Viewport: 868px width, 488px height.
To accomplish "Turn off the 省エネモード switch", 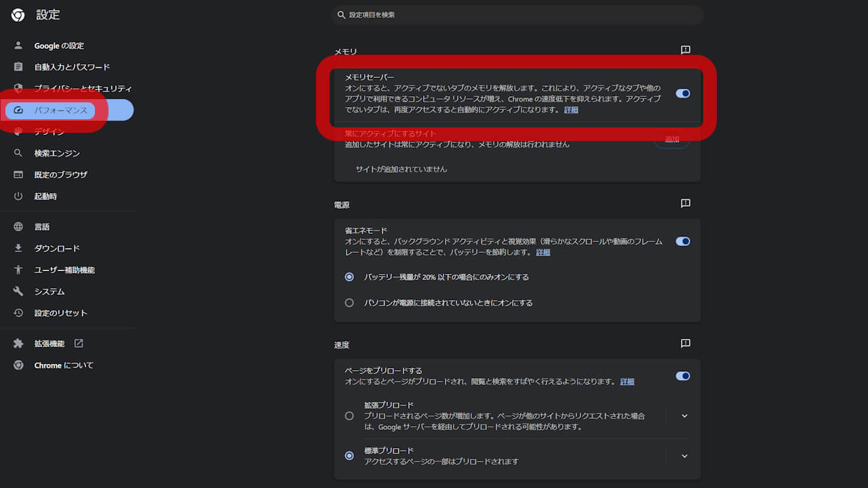I will (x=682, y=241).
